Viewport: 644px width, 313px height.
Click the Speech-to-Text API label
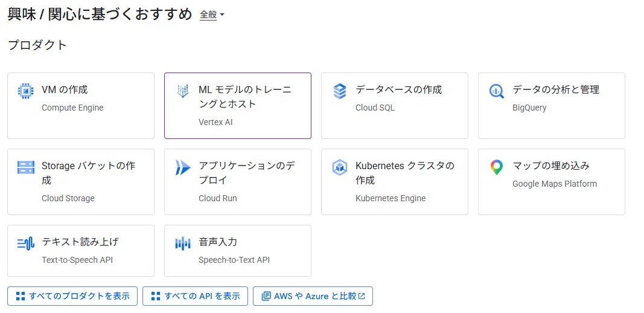[234, 260]
